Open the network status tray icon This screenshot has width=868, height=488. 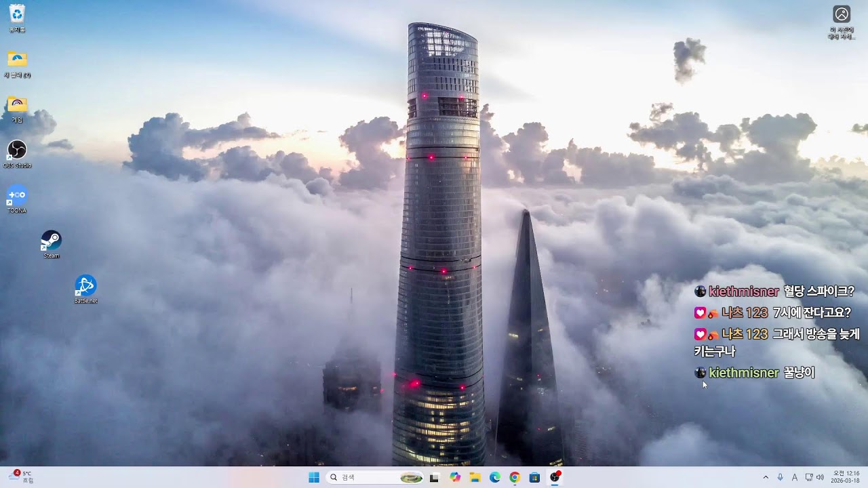pos(809,477)
